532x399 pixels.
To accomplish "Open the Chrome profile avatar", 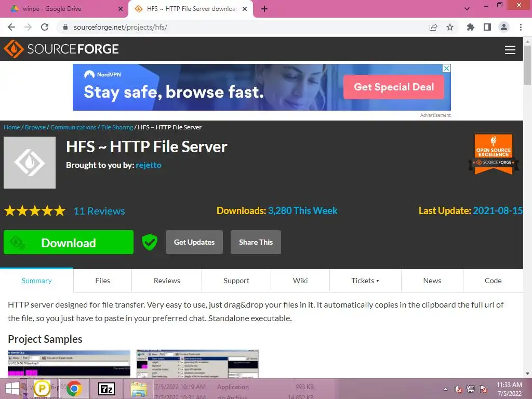I will [504, 27].
